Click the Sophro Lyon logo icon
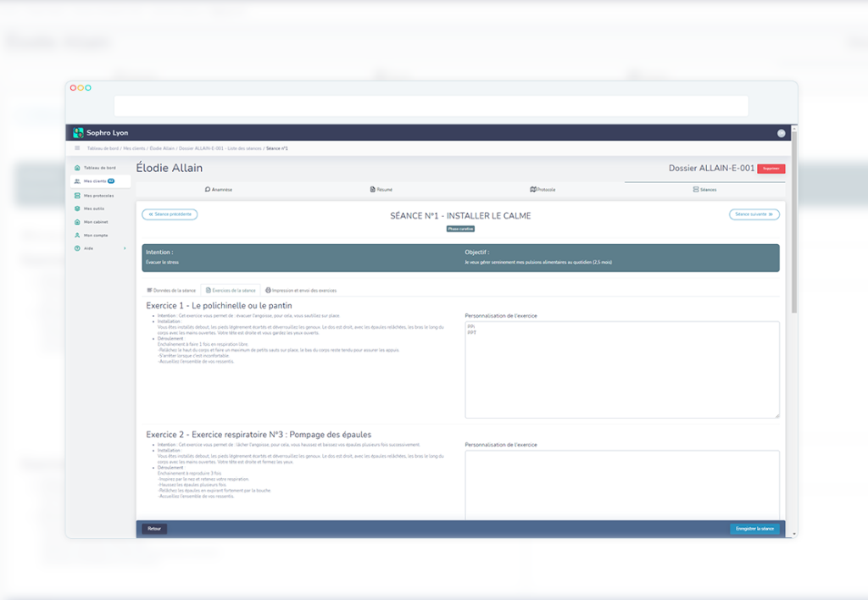The width and height of the screenshot is (868, 600). click(79, 133)
